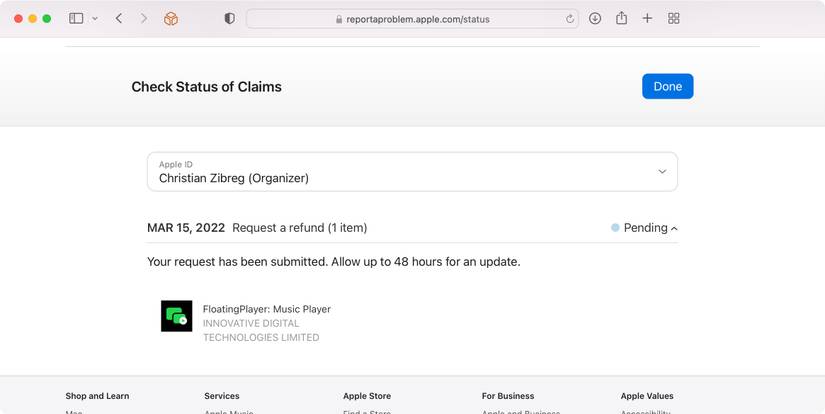Viewport: 825px width, 414px height.
Task: Show the Safari downloads list
Action: 595,19
